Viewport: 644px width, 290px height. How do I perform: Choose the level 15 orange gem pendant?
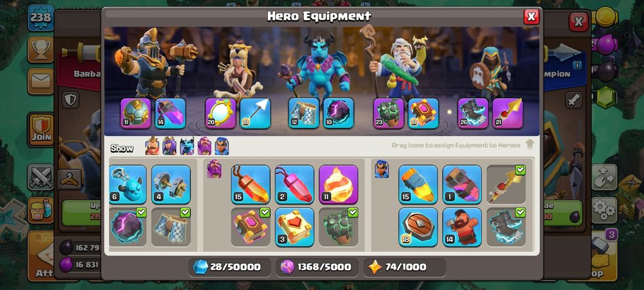(251, 184)
